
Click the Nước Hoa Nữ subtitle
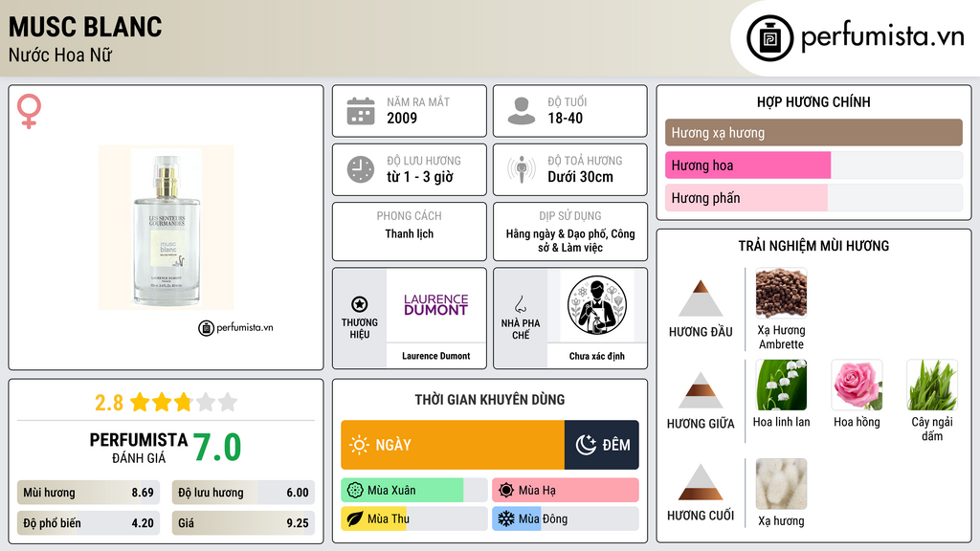coord(60,55)
